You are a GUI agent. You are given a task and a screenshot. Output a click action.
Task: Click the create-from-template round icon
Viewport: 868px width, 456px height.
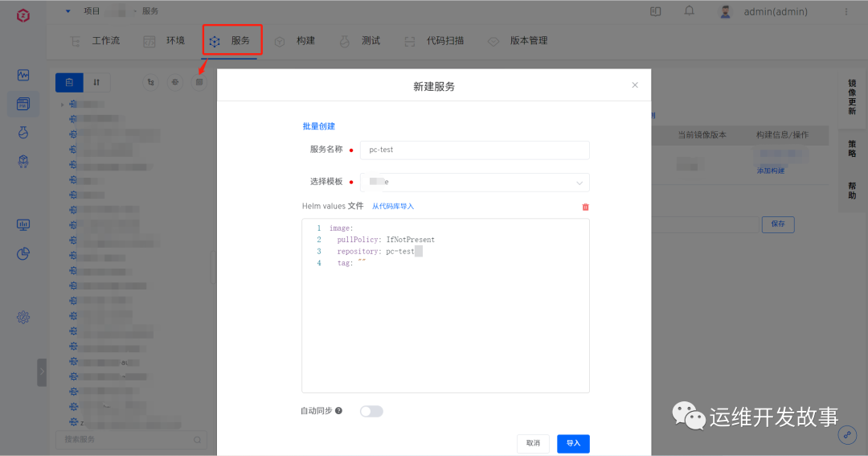(x=199, y=83)
